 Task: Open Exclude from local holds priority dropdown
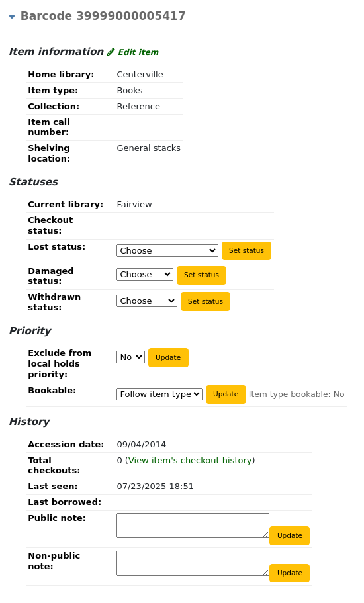[x=130, y=357]
